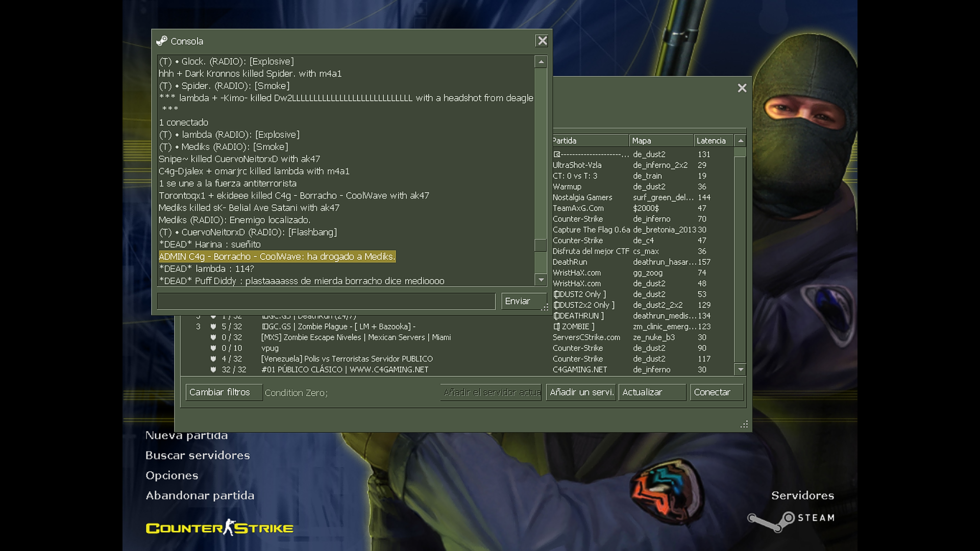Click shield icon of the 32 / 32 C4GAMING server
The image size is (980, 551).
213,369
